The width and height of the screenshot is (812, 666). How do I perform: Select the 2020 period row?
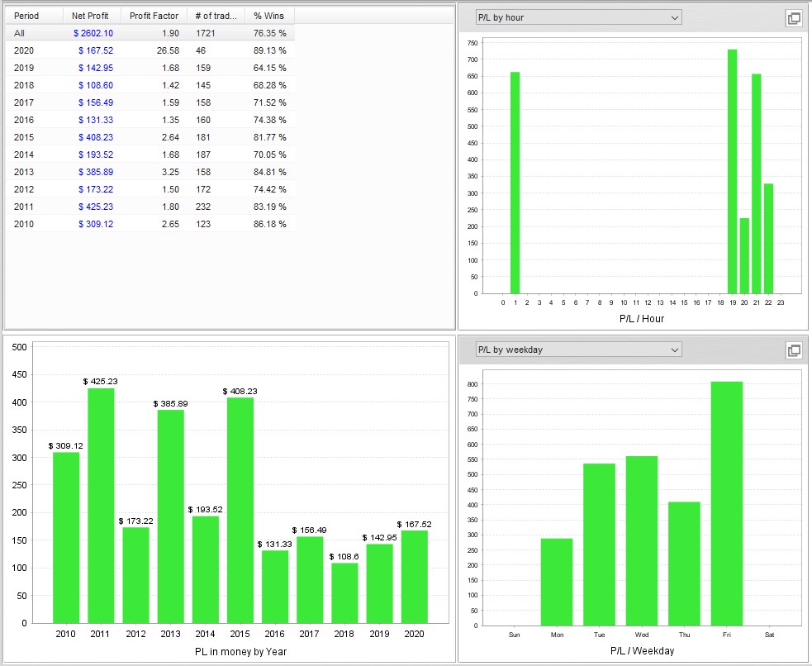tap(150, 50)
